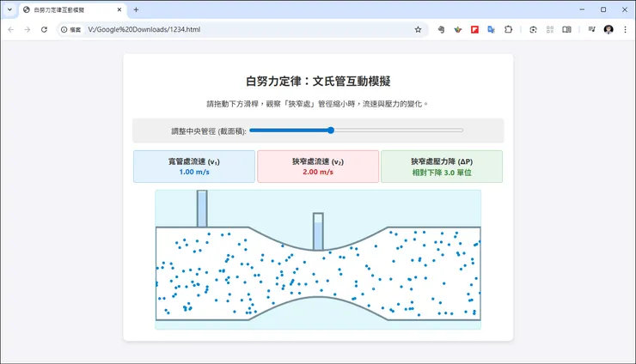Viewport: 636px width, 364px height.
Task: Reload the current page
Action: (x=44, y=29)
